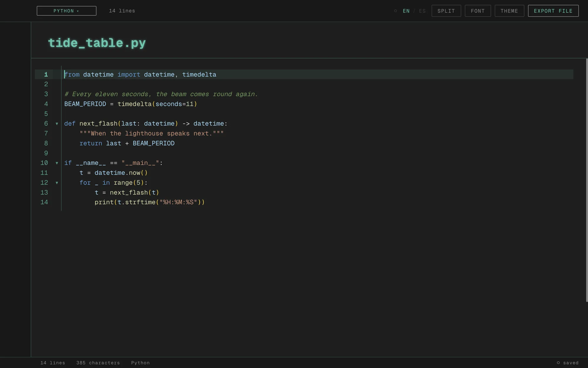This screenshot has width=588, height=368.
Task: Select line number 8 in gutter
Action: click(x=46, y=143)
